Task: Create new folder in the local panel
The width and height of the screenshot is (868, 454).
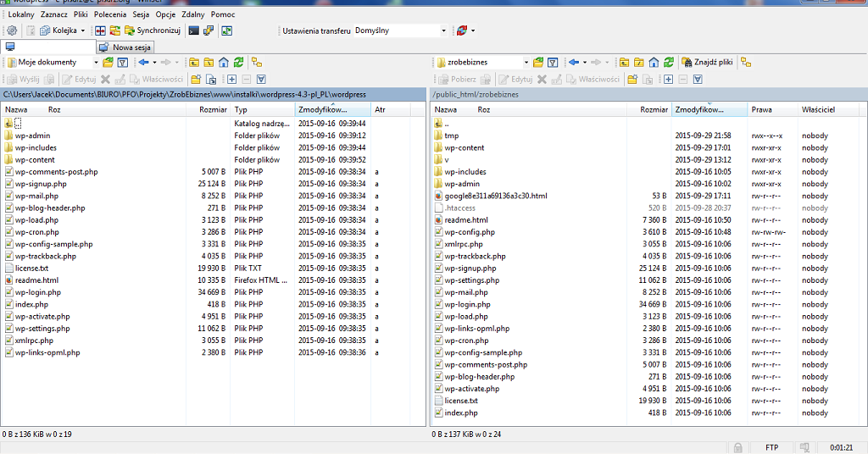Action: [x=196, y=80]
